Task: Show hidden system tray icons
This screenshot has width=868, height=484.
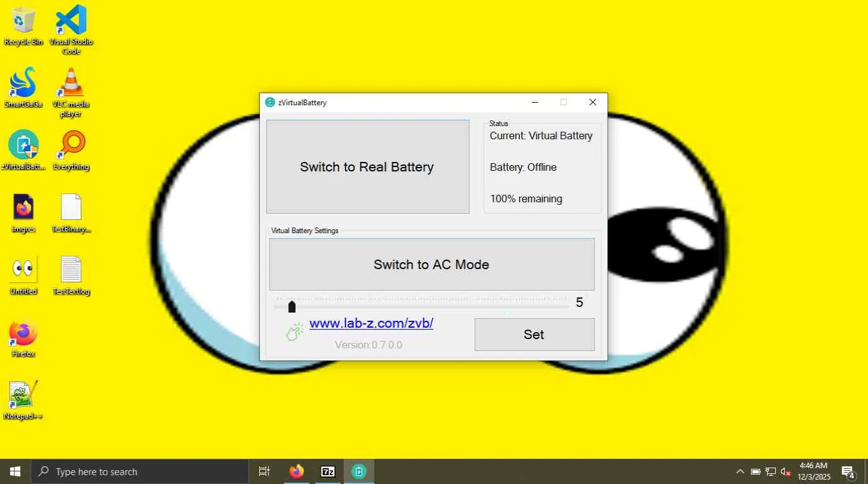Action: (740, 471)
